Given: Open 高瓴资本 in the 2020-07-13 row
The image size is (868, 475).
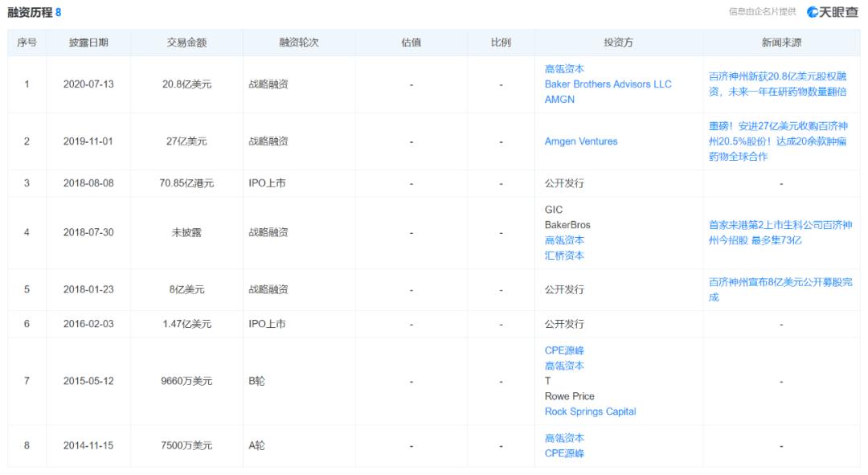Looking at the screenshot, I should coord(564,69).
